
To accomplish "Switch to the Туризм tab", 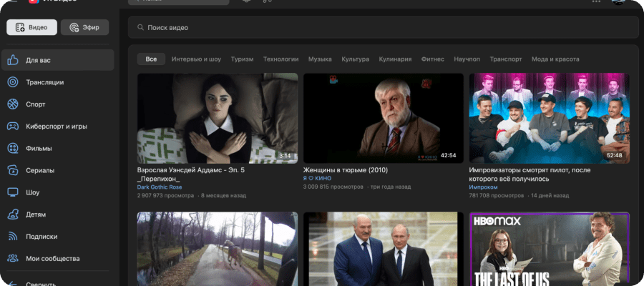I will tap(242, 59).
